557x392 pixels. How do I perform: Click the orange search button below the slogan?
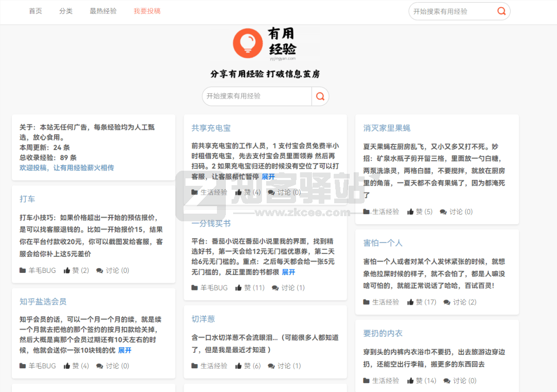pos(320,96)
